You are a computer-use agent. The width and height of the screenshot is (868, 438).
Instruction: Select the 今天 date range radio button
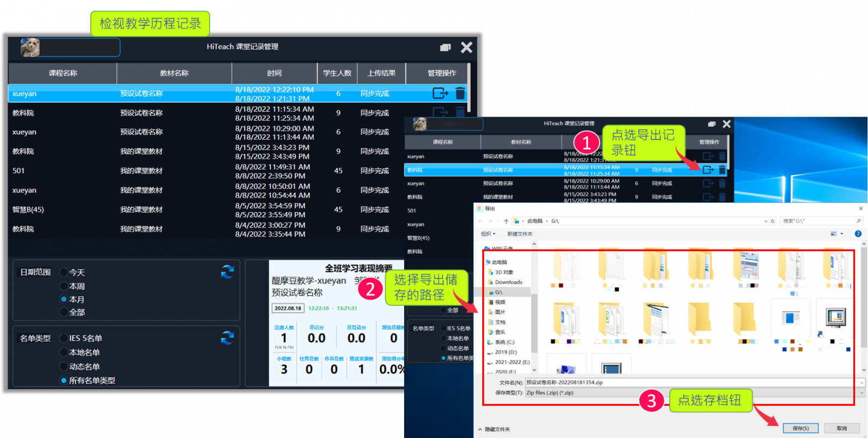64,272
